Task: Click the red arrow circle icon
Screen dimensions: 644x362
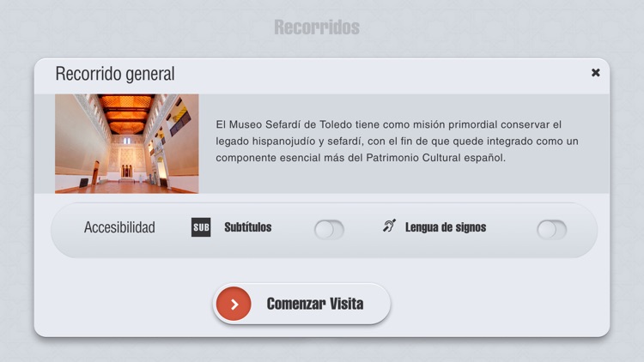Action: (234, 304)
